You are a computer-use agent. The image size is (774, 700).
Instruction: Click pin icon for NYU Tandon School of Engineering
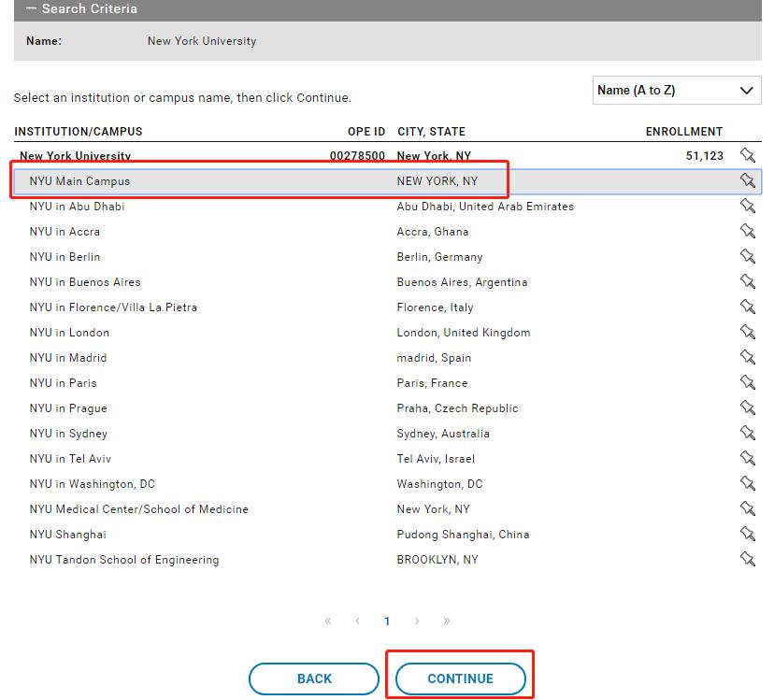pos(747,559)
